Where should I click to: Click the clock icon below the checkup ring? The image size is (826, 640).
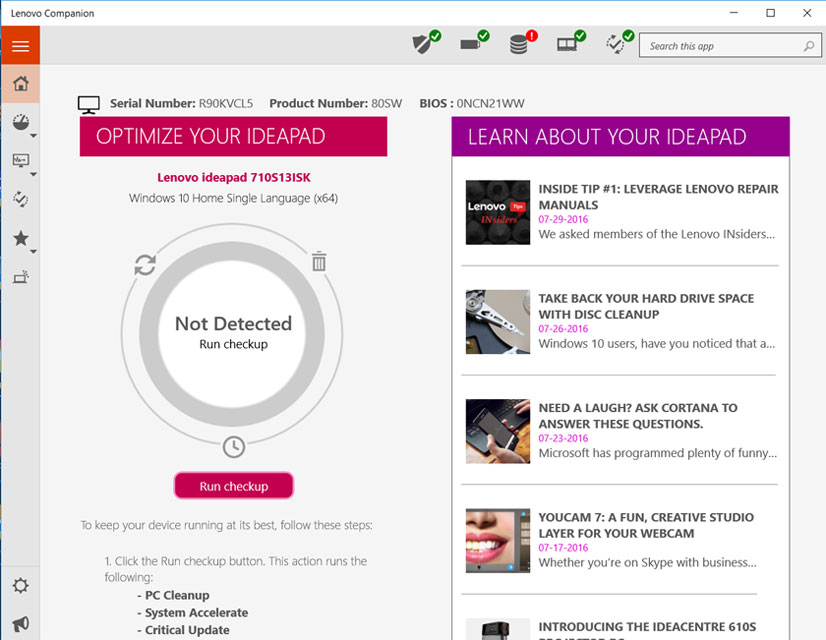(233, 447)
